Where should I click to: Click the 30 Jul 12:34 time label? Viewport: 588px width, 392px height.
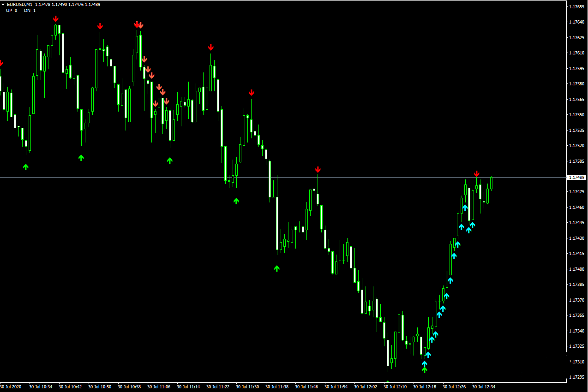pos(484,386)
